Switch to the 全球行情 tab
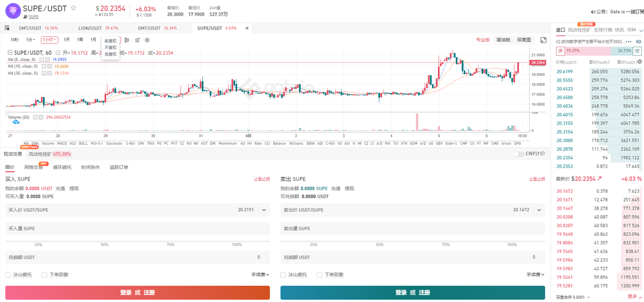The height and width of the screenshot is (302, 644). tap(603, 30)
